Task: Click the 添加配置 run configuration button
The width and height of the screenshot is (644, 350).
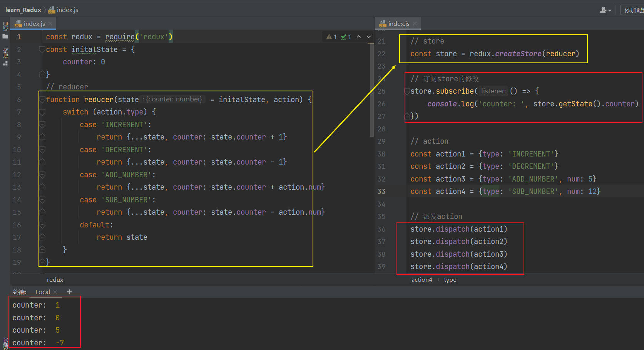Action: coord(634,10)
